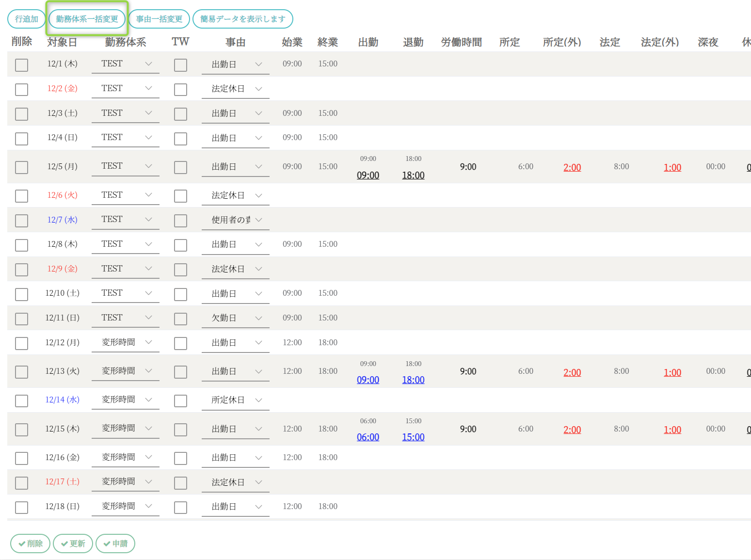Click the 行追加 add row button
This screenshot has width=751, height=560.
(x=26, y=19)
